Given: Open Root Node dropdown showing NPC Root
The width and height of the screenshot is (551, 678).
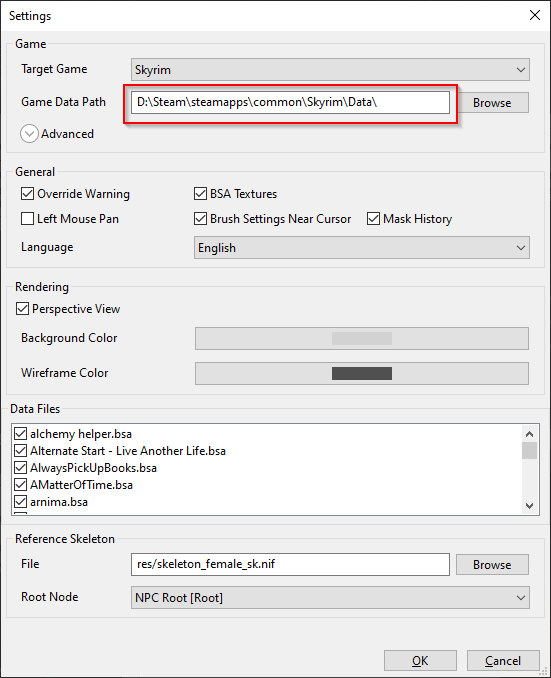Looking at the screenshot, I should click(x=330, y=598).
